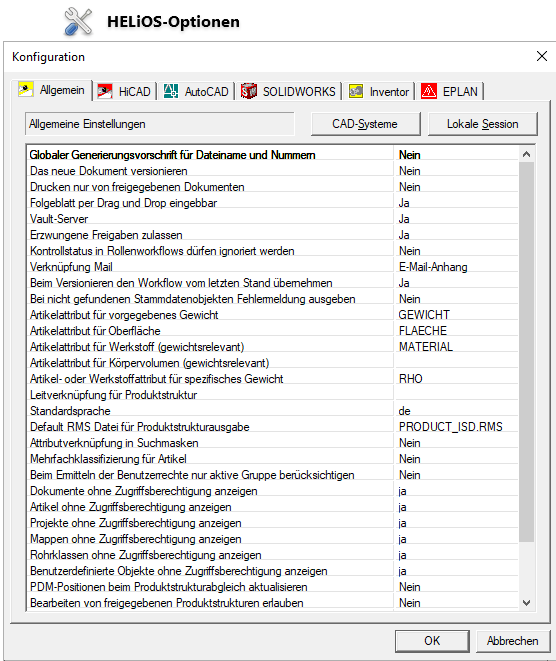556x661 pixels.
Task: Click the PRODUCT_ISD.RMS value
Action: pyautogui.click(x=451, y=427)
